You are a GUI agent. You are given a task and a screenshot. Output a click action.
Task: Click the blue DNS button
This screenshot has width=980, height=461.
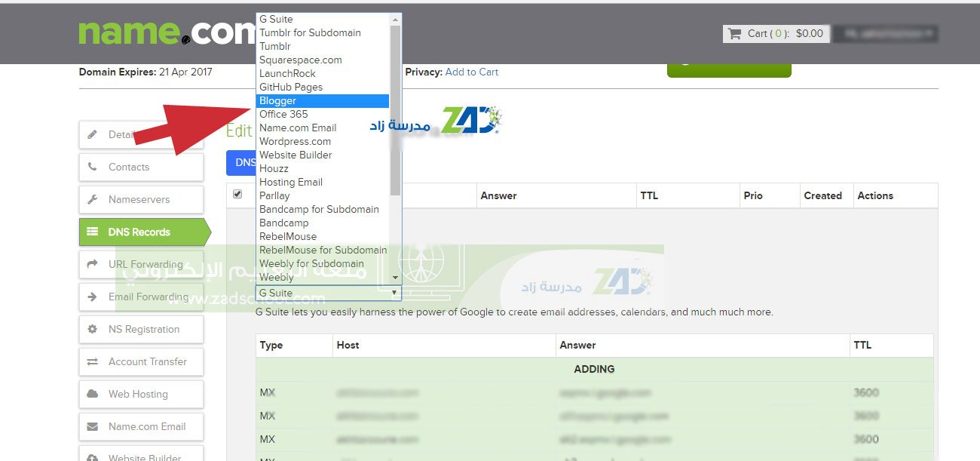coord(241,162)
